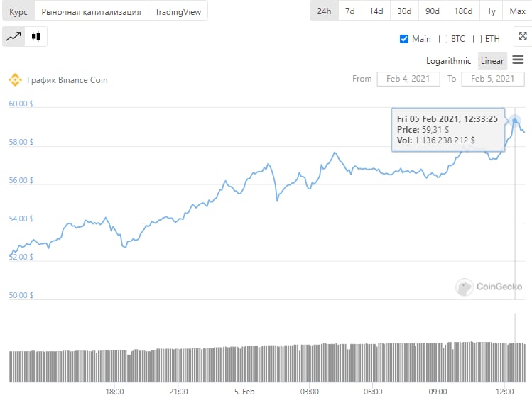This screenshot has height=398, width=532.
Task: Click the 12:00 time axis label
Action: (504, 392)
